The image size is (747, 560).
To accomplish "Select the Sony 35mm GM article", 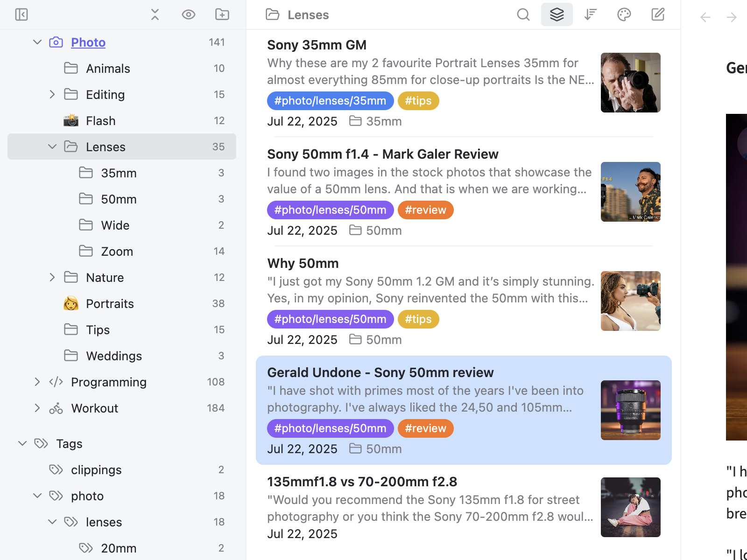I will point(317,45).
